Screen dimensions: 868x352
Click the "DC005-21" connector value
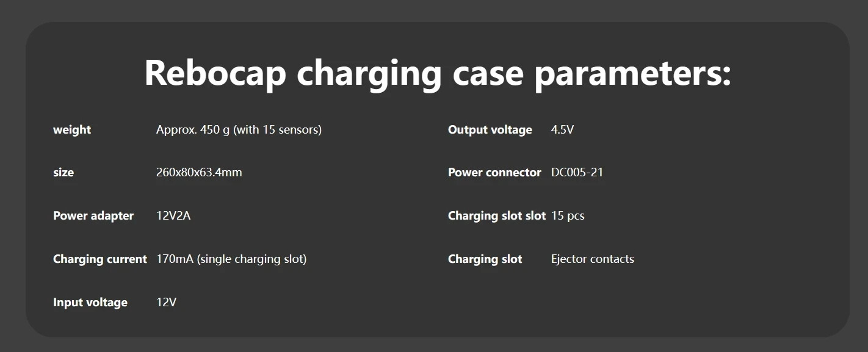click(x=577, y=173)
